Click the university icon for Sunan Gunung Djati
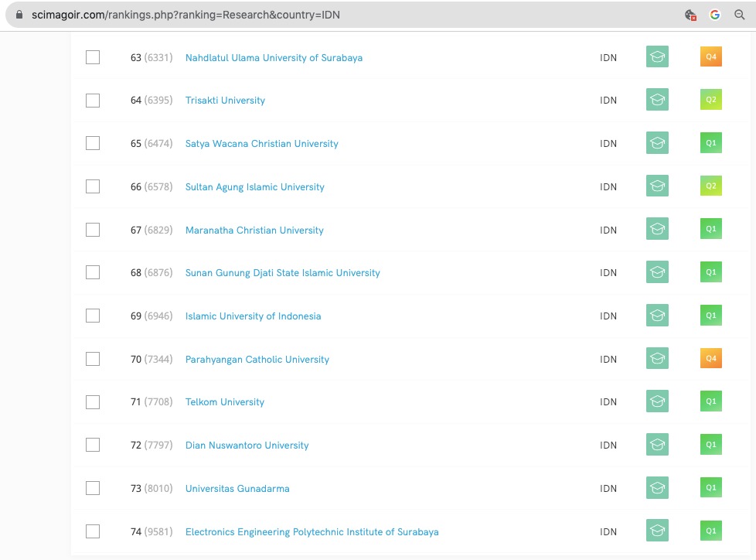Image resolution: width=756 pixels, height=560 pixels. pos(657,272)
